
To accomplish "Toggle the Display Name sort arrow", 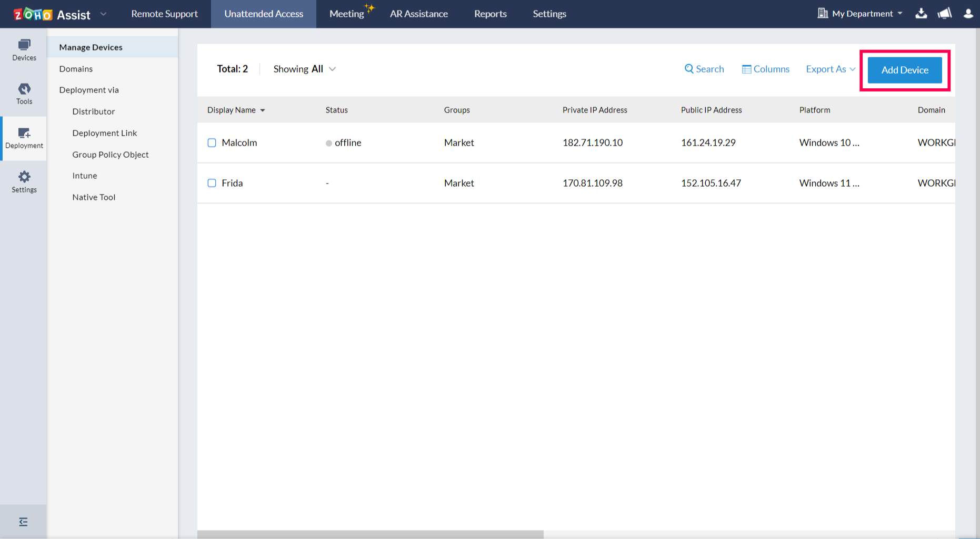I will click(x=263, y=110).
